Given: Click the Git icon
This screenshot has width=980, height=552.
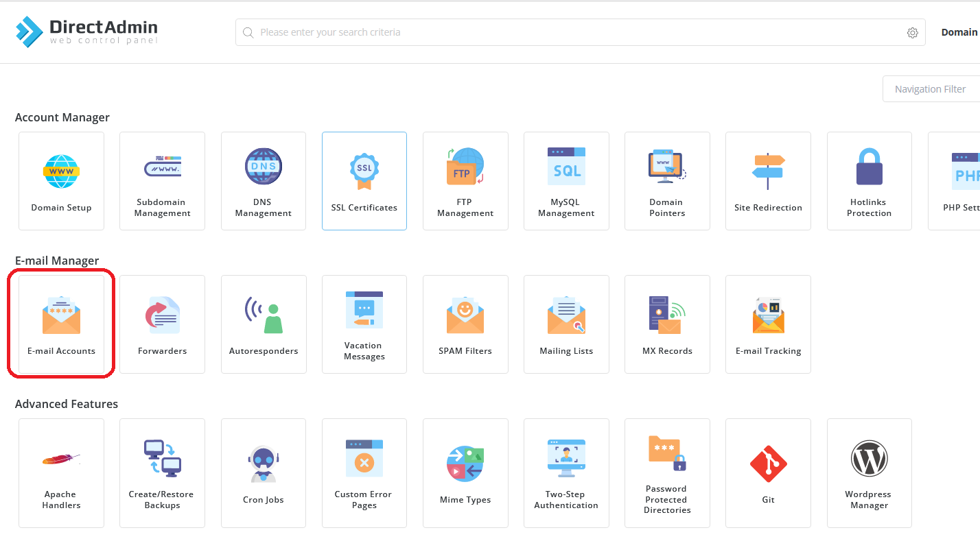Looking at the screenshot, I should coord(768,473).
